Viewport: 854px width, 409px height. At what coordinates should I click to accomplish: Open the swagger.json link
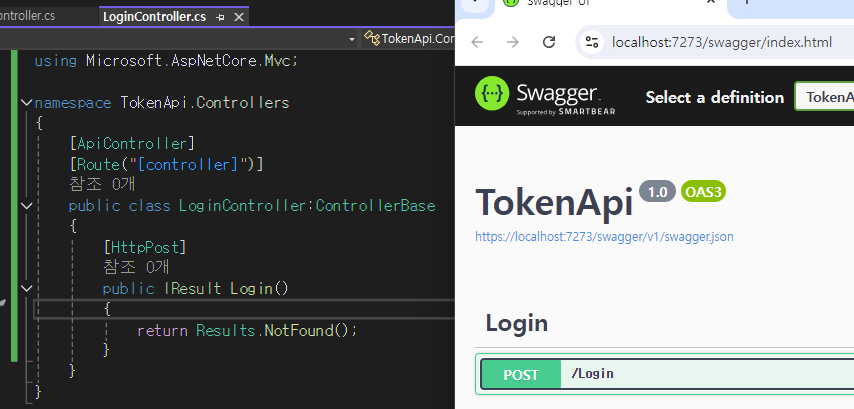(604, 236)
